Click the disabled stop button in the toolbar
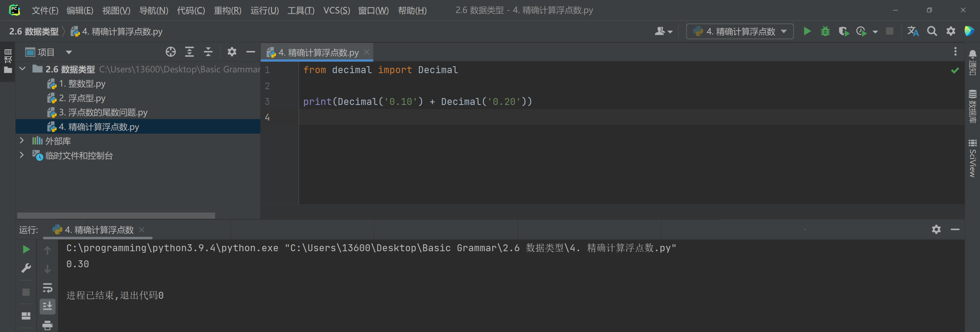The image size is (980, 332). point(890,31)
